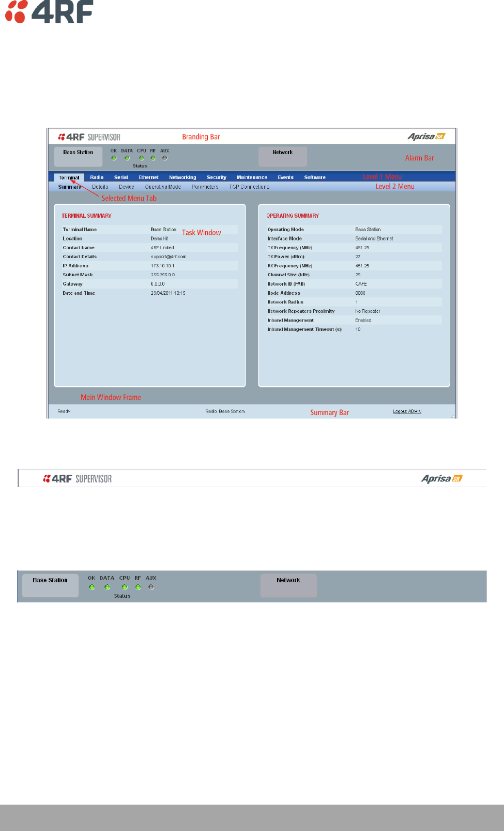Screen dimensions: 504x831
Task: Click the RF status LED in the full Supervisor window
Action: (x=153, y=158)
